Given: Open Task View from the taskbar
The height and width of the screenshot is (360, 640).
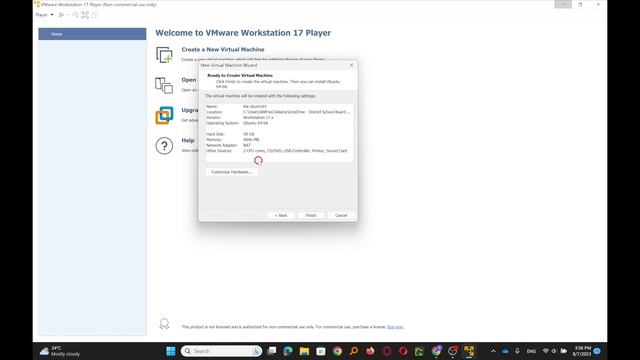Looking at the screenshot, I should point(271,351).
